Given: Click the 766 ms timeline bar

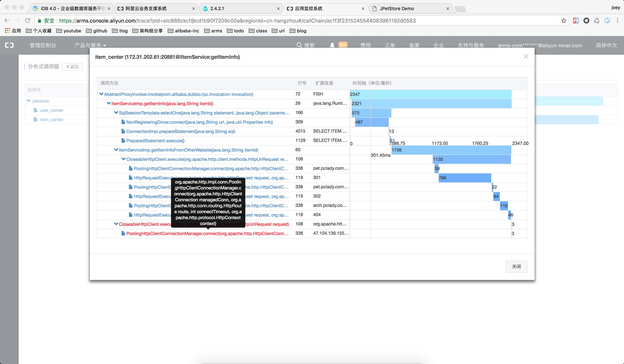Looking at the screenshot, I should click(465, 178).
